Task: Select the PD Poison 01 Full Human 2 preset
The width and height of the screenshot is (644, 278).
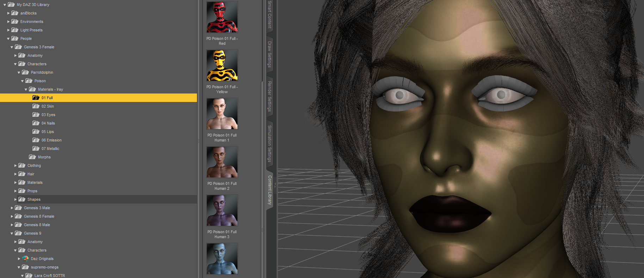Action: click(x=222, y=162)
